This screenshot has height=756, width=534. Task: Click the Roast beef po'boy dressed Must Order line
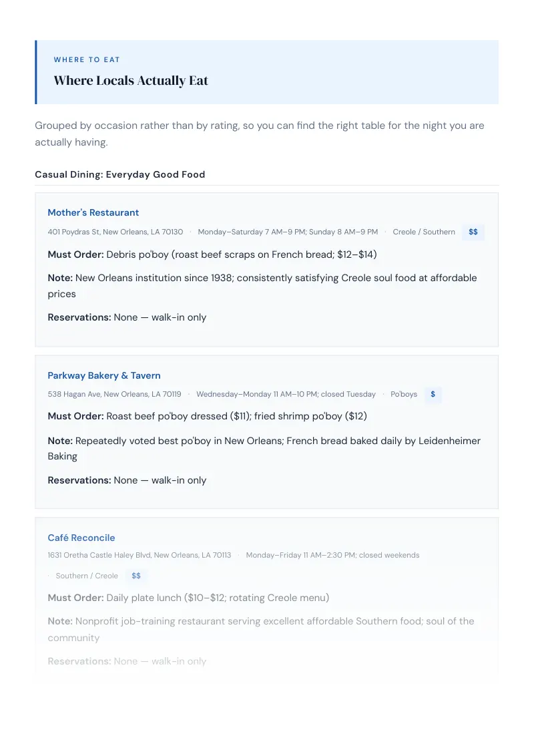207,417
